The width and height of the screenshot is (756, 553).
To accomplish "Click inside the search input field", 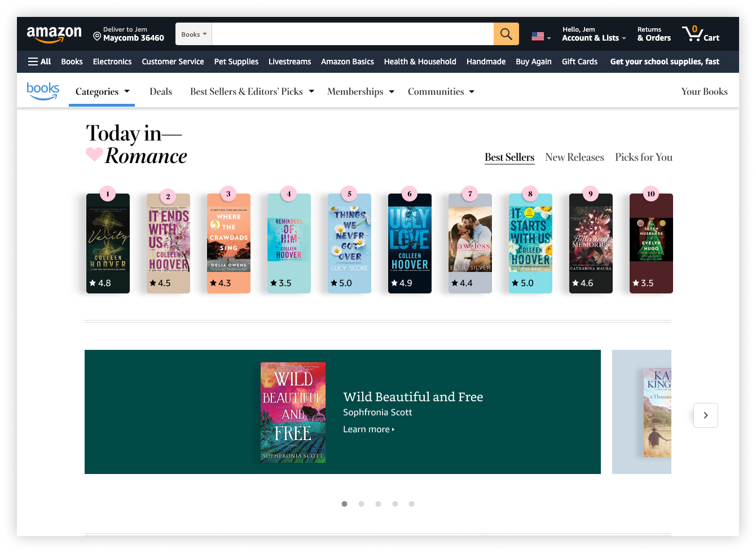I will tap(353, 34).
